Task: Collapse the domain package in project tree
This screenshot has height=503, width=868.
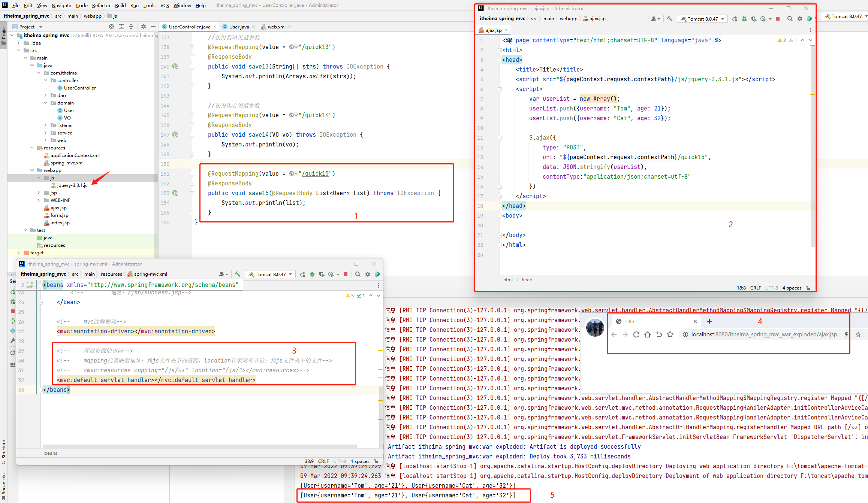Action: tap(45, 103)
